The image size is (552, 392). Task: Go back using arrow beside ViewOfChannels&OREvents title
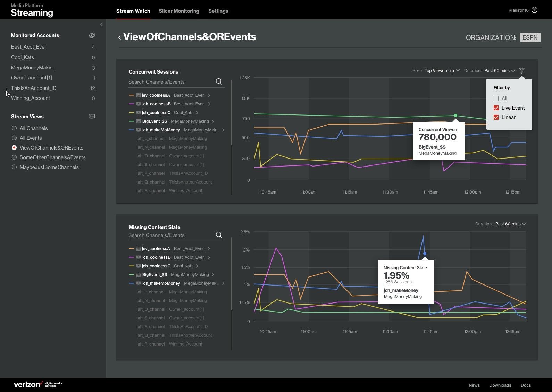tap(119, 37)
